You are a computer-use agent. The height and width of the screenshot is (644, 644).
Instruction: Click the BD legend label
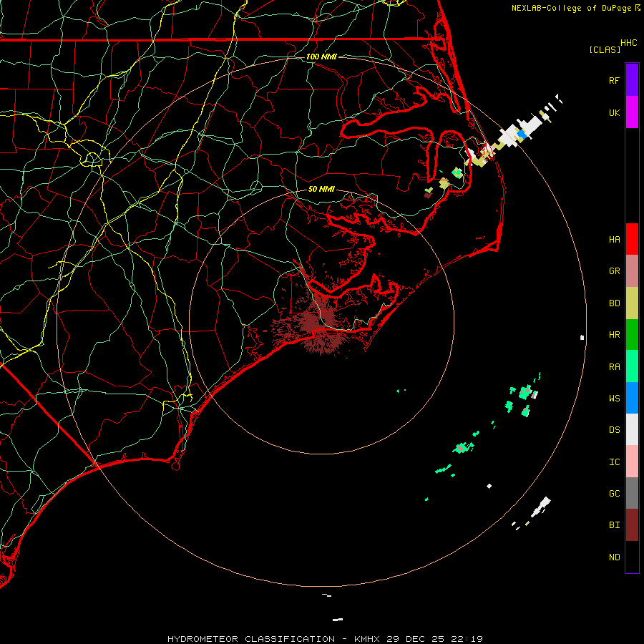pyautogui.click(x=614, y=303)
